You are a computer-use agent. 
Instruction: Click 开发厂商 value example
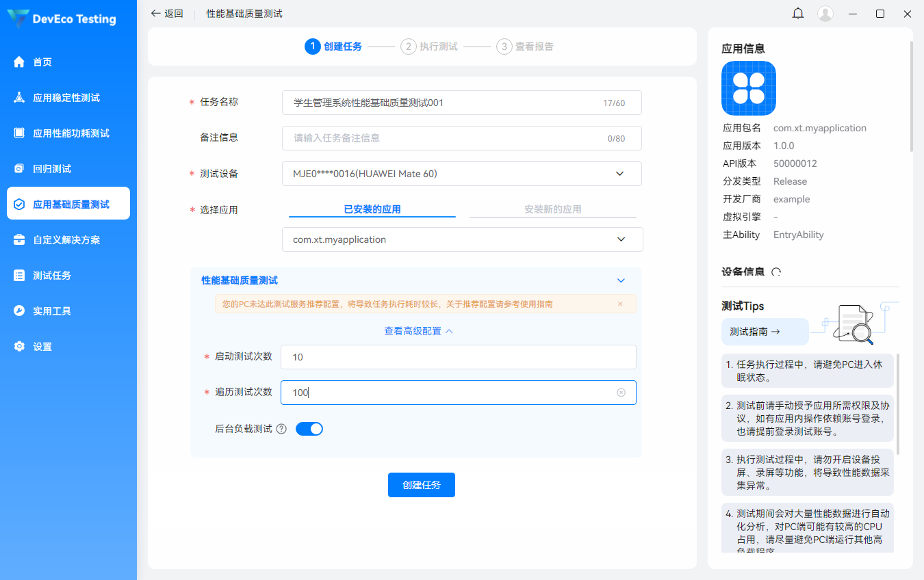pyautogui.click(x=792, y=199)
